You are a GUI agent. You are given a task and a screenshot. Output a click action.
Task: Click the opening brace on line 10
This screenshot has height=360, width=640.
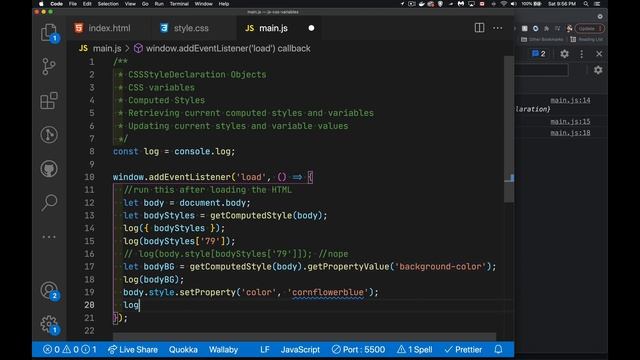point(311,177)
